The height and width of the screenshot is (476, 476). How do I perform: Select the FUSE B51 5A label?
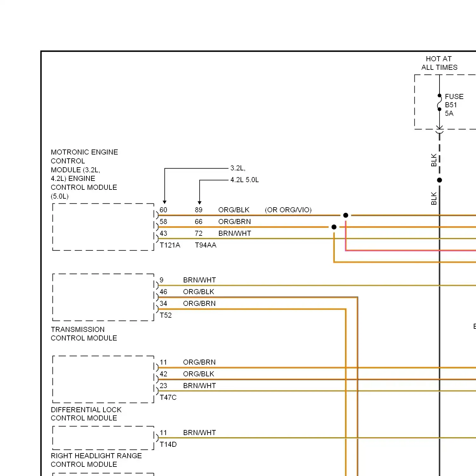click(454, 105)
